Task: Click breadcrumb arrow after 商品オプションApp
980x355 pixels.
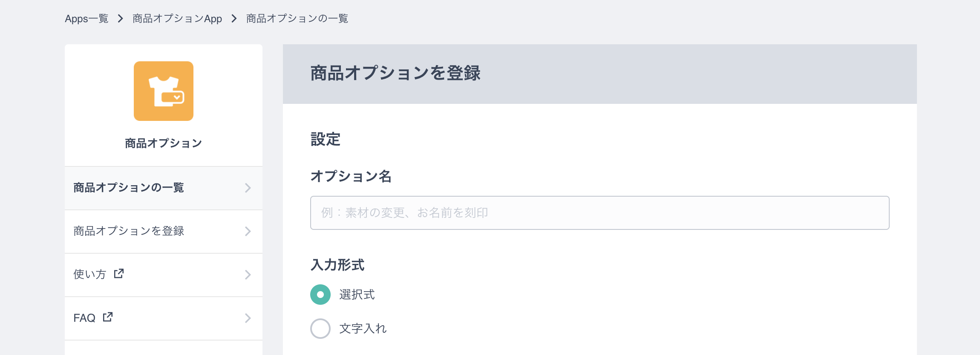Action: (x=234, y=19)
